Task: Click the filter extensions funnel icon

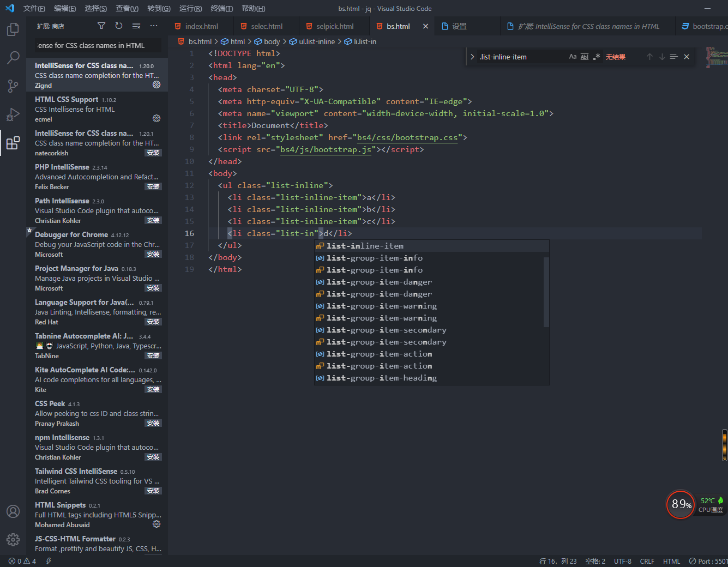Action: point(101,26)
